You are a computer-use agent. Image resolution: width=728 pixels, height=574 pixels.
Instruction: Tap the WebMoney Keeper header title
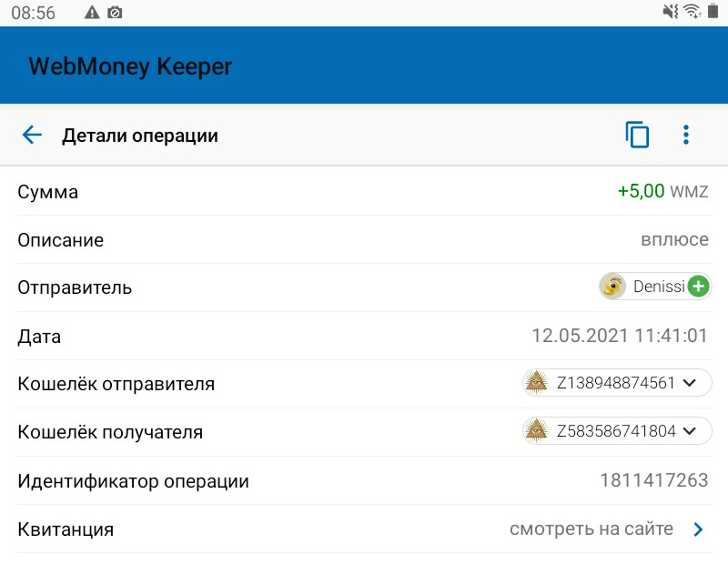tap(130, 66)
